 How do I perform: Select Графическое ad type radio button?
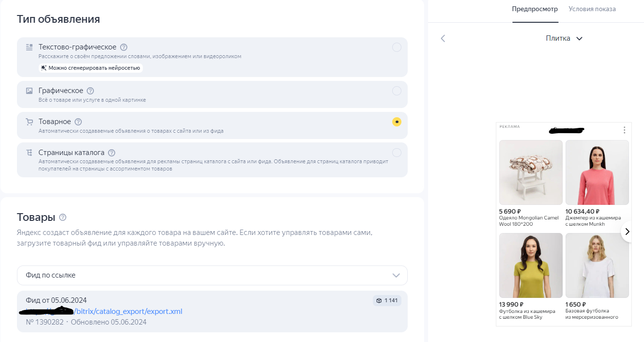click(397, 91)
